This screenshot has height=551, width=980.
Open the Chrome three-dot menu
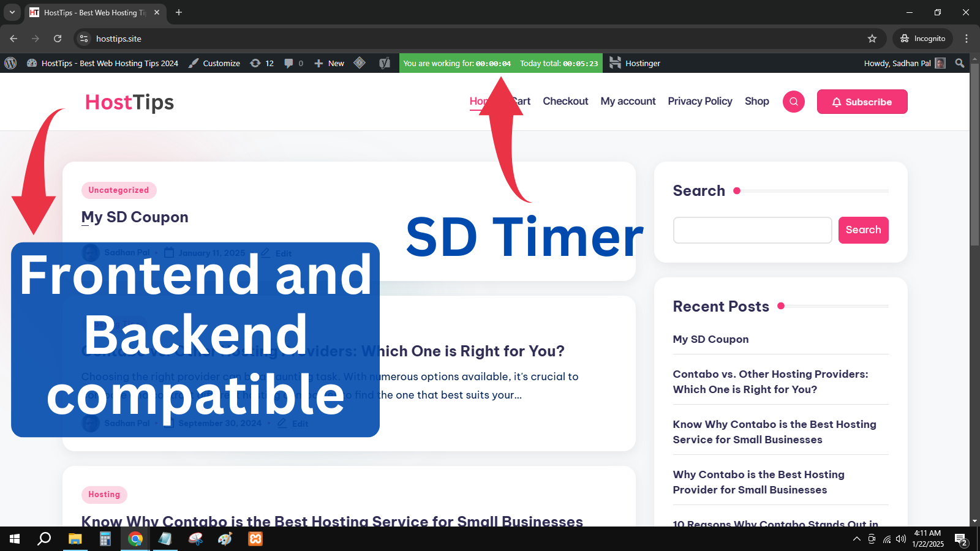967,39
